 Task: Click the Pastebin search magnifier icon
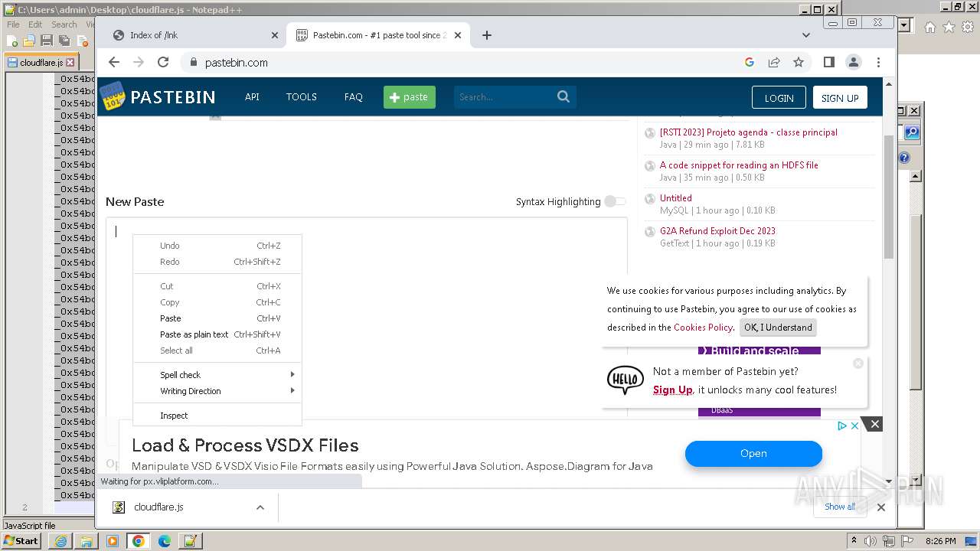pos(563,96)
